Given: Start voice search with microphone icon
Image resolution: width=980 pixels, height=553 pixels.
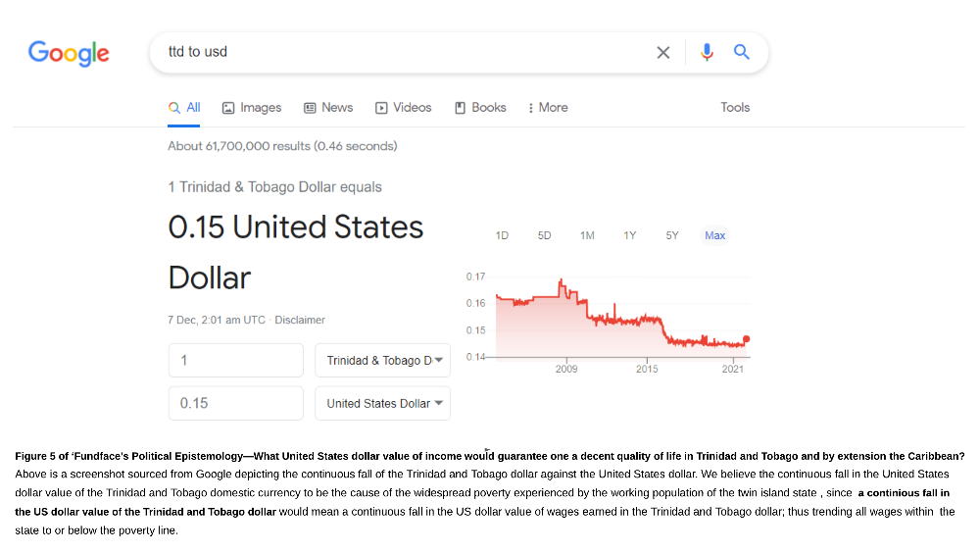Looking at the screenshot, I should click(x=707, y=53).
